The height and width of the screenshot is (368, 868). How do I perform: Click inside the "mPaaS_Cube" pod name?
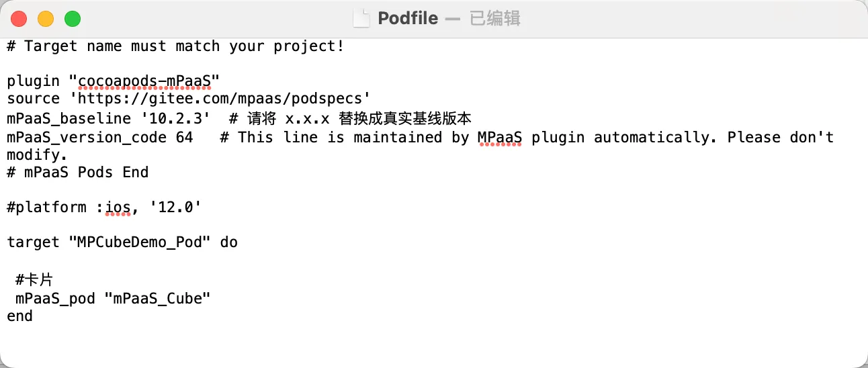(158, 298)
